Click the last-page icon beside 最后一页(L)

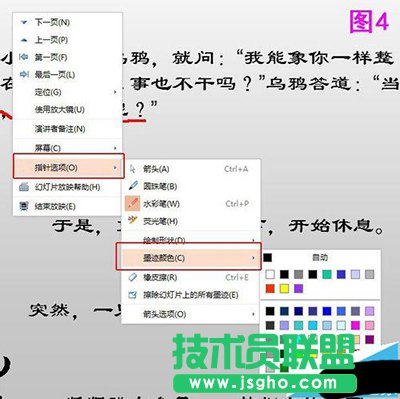pos(24,74)
